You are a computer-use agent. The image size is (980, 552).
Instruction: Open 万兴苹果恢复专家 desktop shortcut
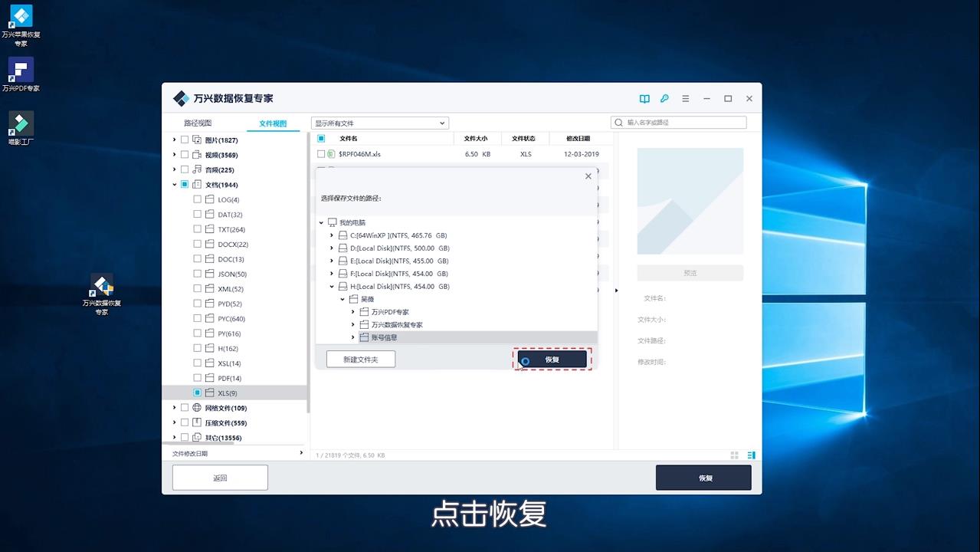(21, 25)
